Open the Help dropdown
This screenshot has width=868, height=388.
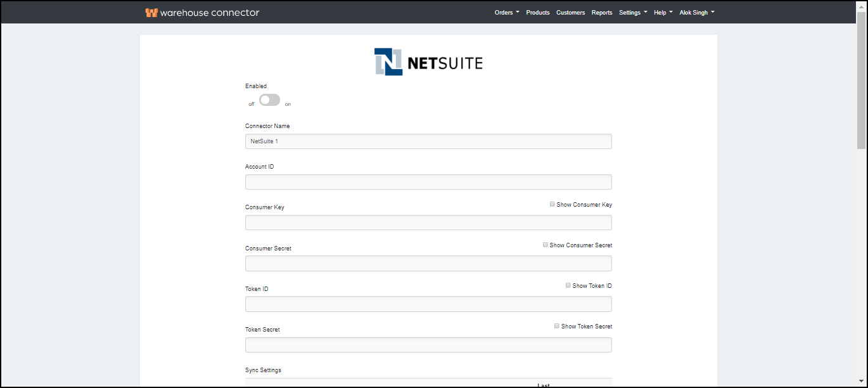662,12
